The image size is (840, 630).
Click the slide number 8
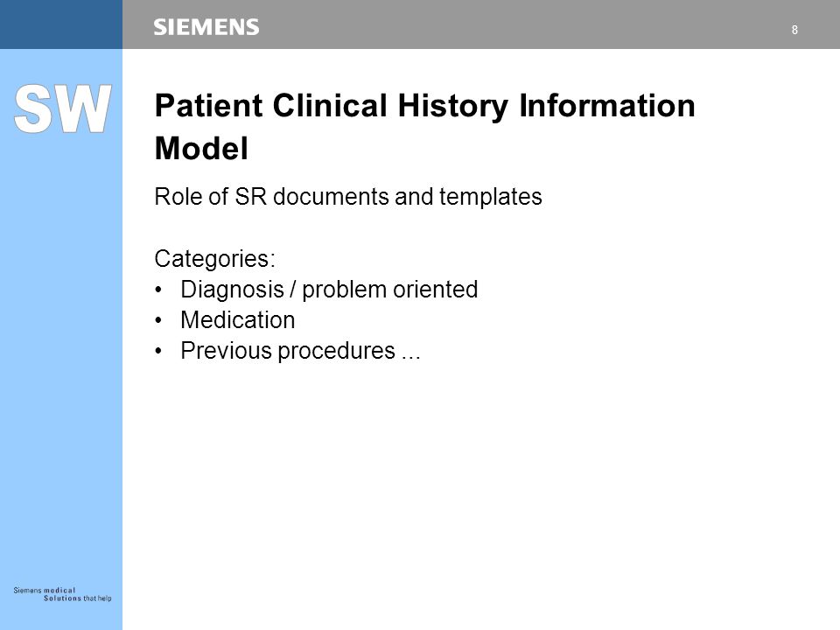[794, 30]
